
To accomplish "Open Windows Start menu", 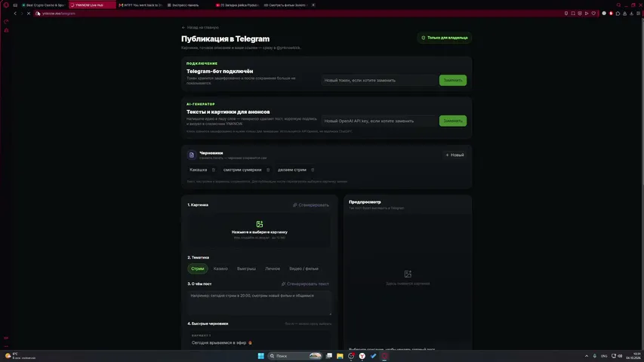I will (260, 356).
